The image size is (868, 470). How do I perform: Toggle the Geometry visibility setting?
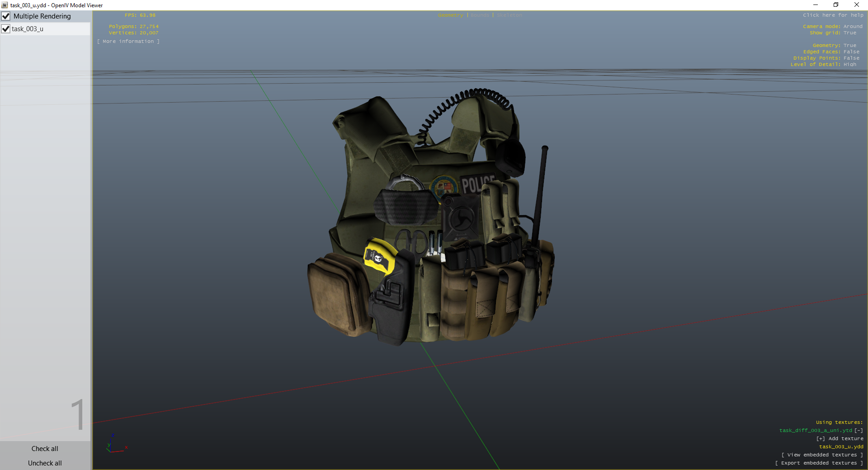[849, 46]
